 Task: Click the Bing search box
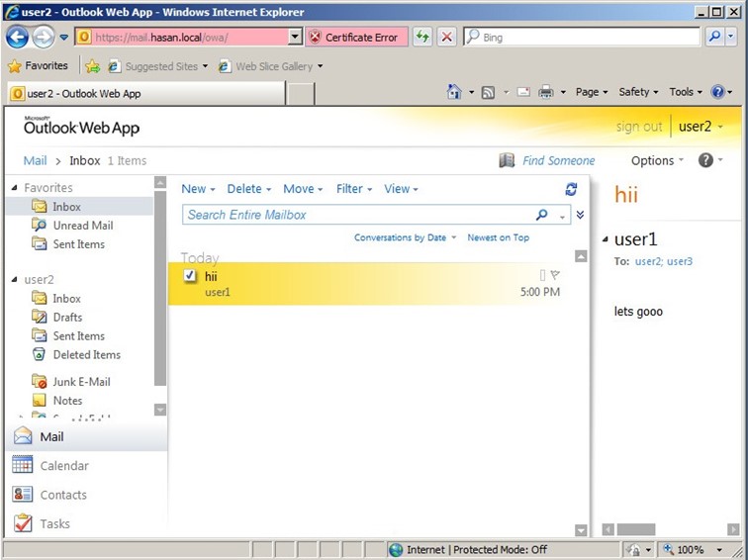pos(582,38)
